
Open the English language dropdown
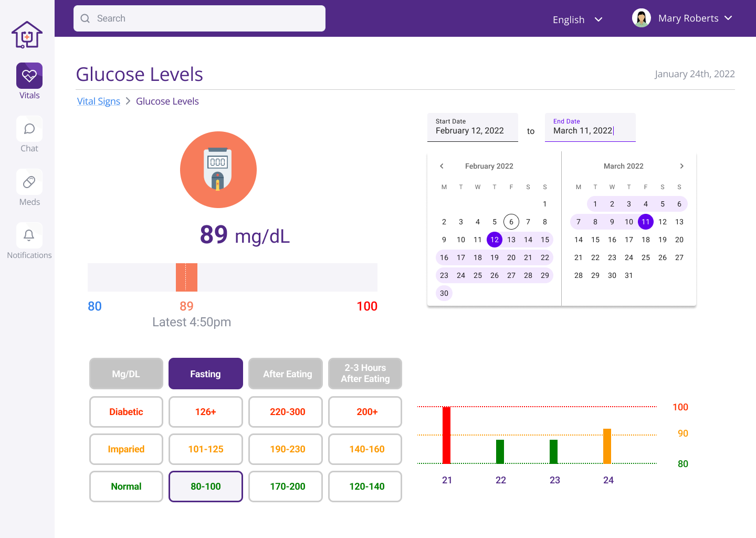[x=577, y=19]
